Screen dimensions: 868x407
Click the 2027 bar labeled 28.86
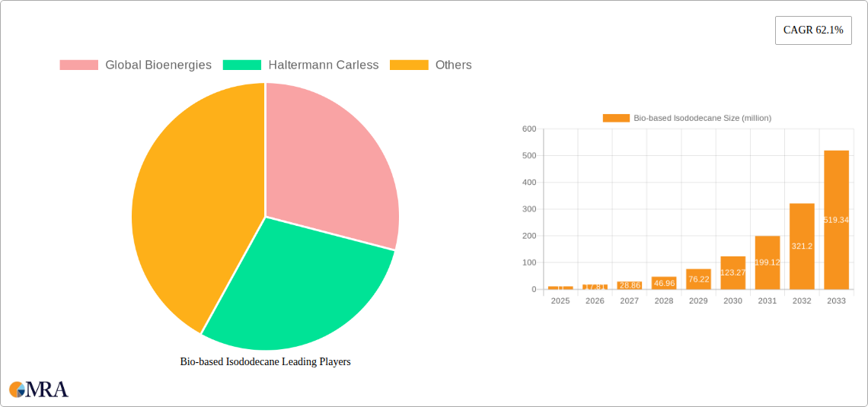(x=630, y=285)
